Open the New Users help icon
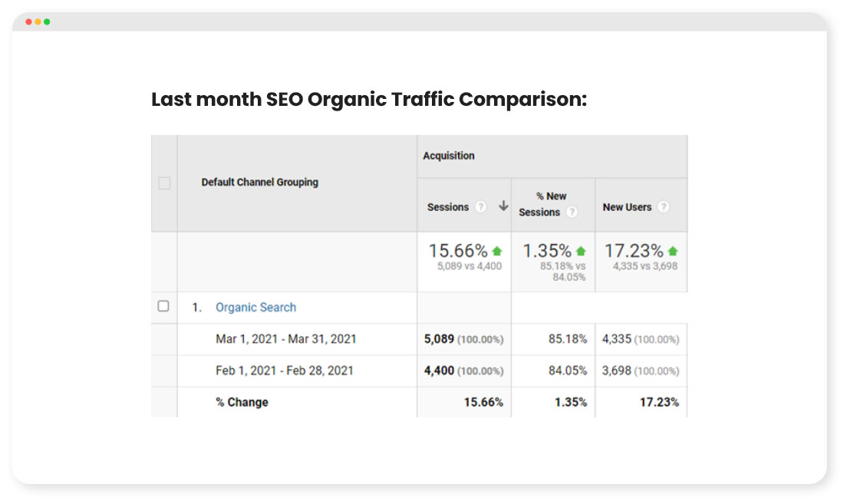This screenshot has height=504, width=847. click(x=664, y=207)
